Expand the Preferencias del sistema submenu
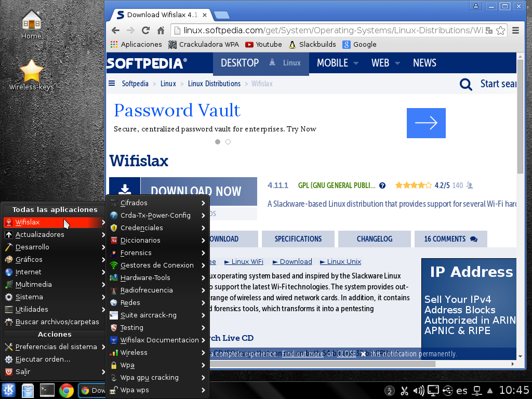The height and width of the screenshot is (399, 532). [55, 347]
